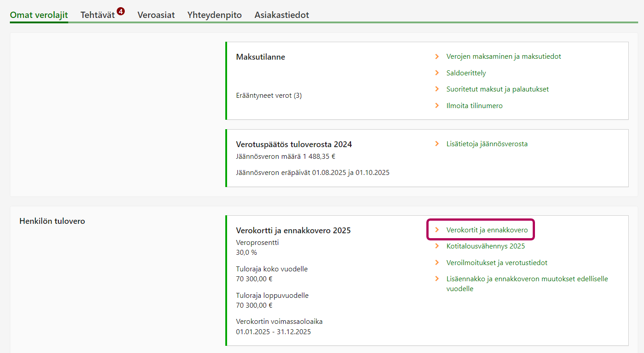Click the Erääntyneet verot (3) text
The height and width of the screenshot is (353, 644).
click(269, 96)
